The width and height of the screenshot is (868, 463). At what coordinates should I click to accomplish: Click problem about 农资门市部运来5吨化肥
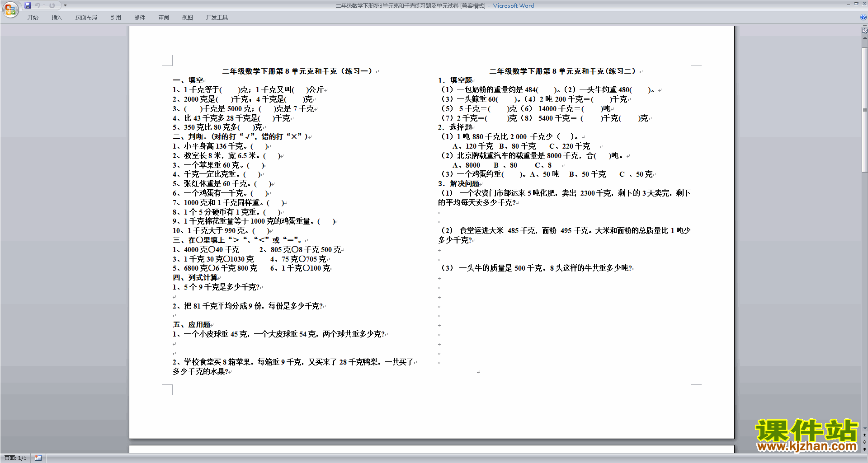(564, 198)
